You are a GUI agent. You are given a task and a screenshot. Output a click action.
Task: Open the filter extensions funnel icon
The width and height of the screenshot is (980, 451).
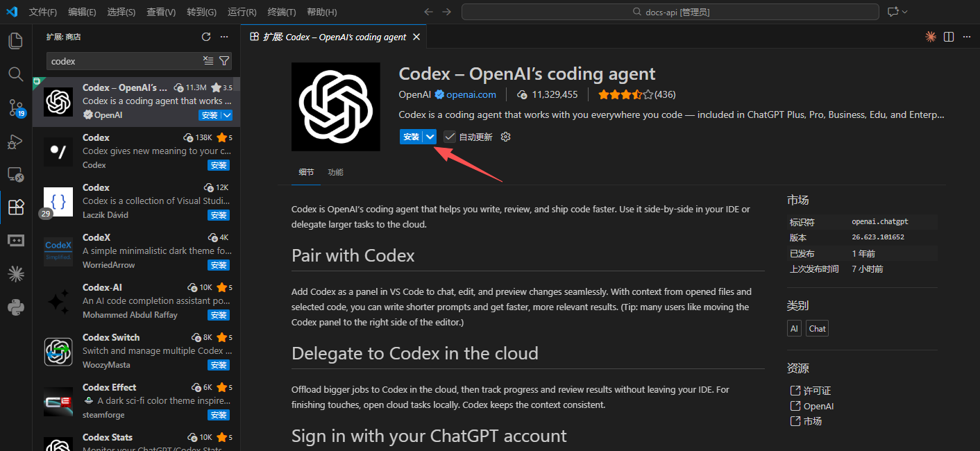coord(224,61)
